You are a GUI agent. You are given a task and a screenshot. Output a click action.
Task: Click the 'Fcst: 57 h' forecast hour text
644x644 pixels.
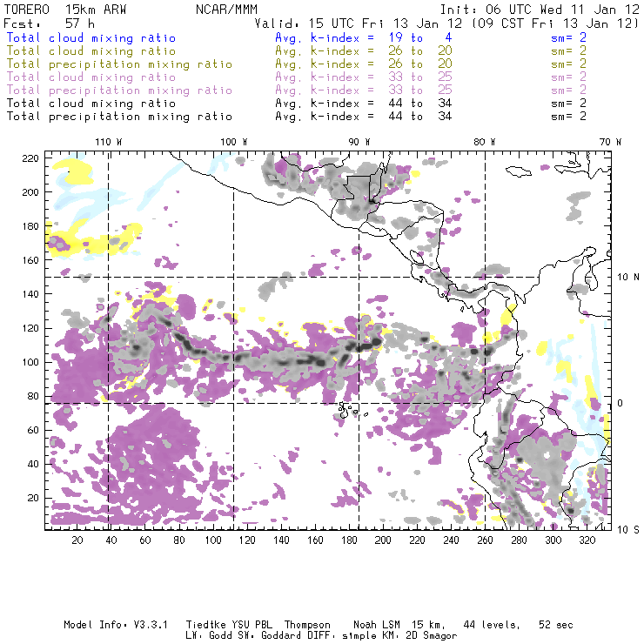pyautogui.click(x=49, y=23)
